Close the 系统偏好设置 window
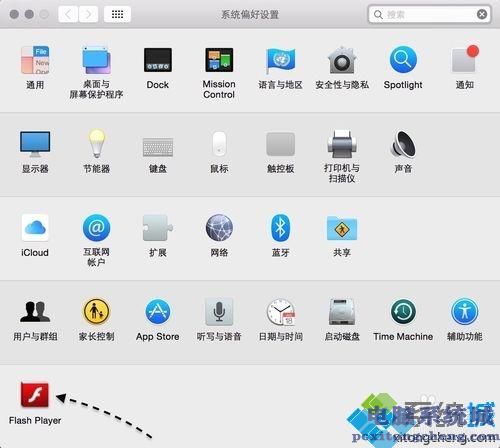500x448 pixels. point(14,14)
